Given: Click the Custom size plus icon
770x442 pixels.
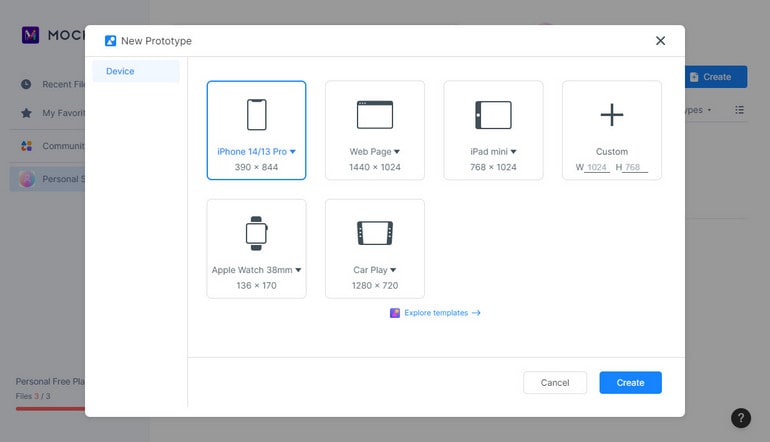Looking at the screenshot, I should pos(612,115).
